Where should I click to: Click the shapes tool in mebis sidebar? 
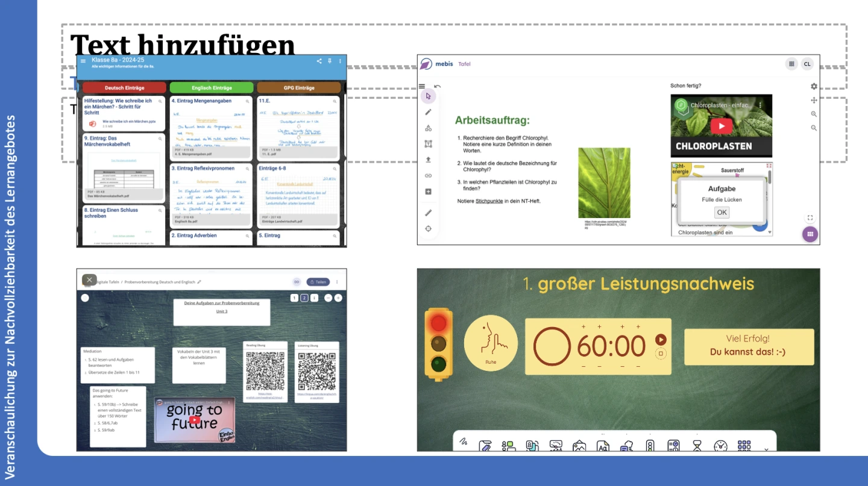429,128
